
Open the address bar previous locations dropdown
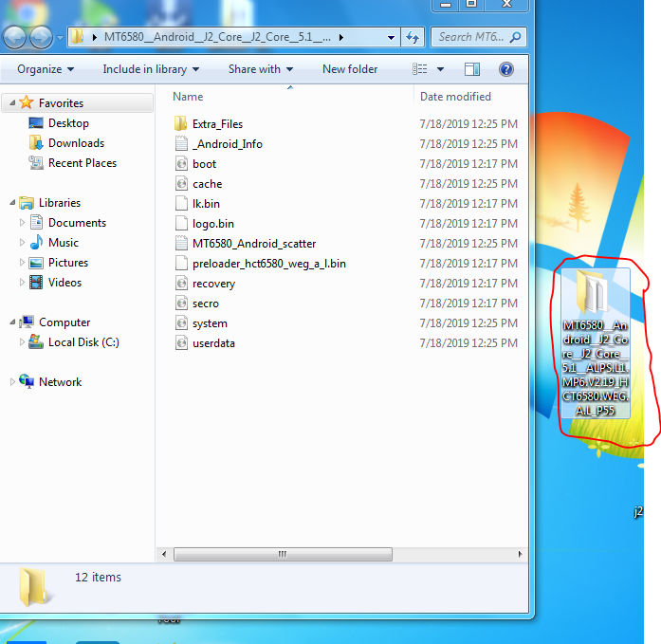click(391, 38)
